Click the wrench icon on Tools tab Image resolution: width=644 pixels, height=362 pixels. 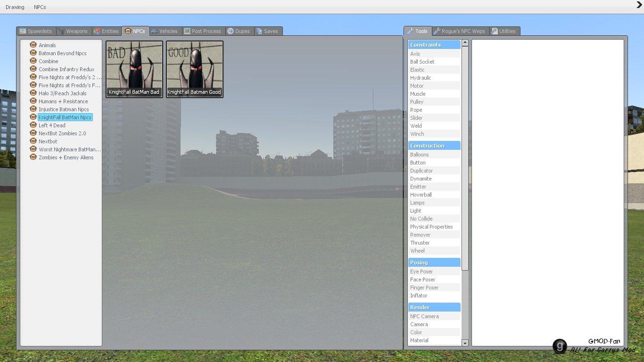click(410, 31)
